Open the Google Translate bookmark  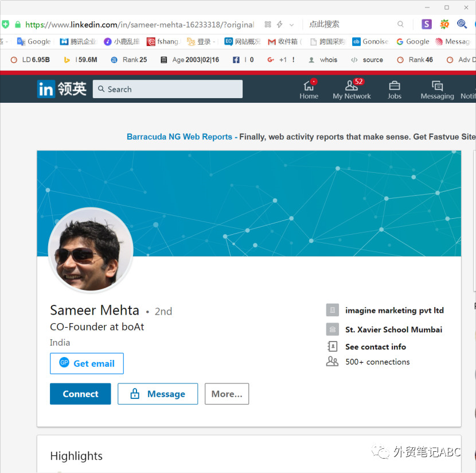coord(34,42)
